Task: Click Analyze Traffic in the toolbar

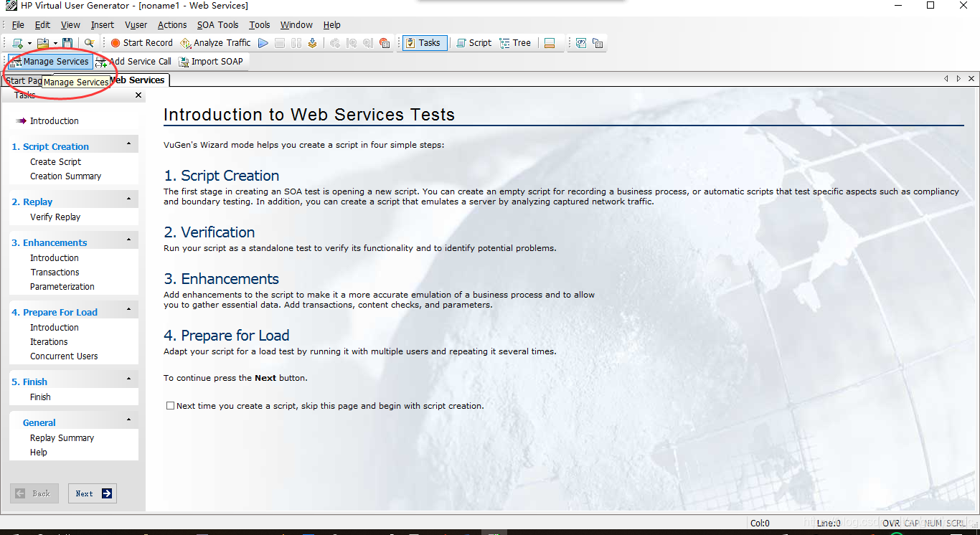Action: pyautogui.click(x=215, y=43)
